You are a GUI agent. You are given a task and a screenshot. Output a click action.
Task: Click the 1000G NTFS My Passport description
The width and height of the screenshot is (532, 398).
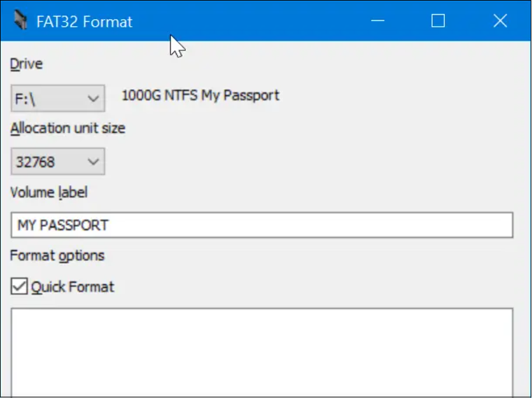click(x=200, y=96)
